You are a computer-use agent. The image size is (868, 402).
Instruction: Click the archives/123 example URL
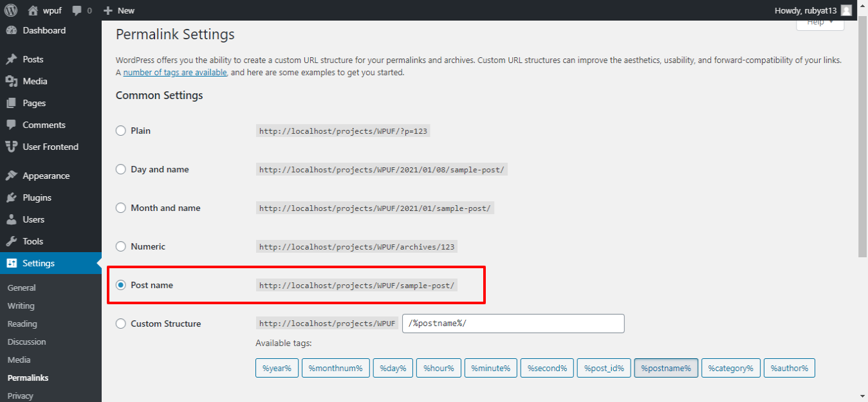tap(356, 246)
